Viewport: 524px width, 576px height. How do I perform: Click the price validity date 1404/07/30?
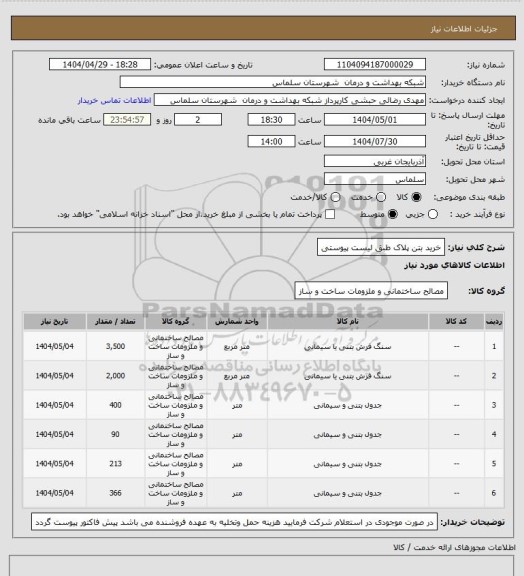tap(375, 141)
